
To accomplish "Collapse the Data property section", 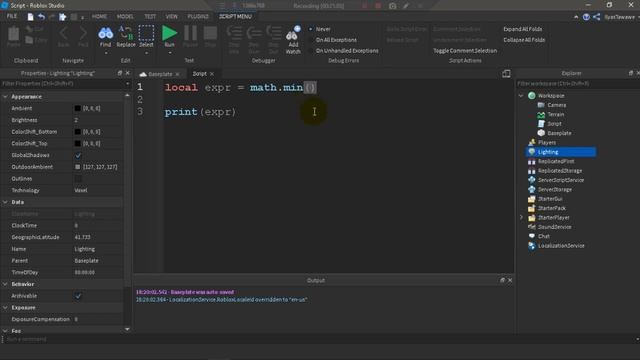I will tap(5, 202).
